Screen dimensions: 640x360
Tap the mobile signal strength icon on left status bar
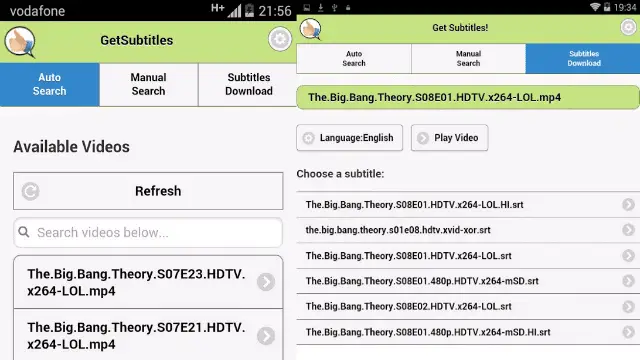[234, 11]
